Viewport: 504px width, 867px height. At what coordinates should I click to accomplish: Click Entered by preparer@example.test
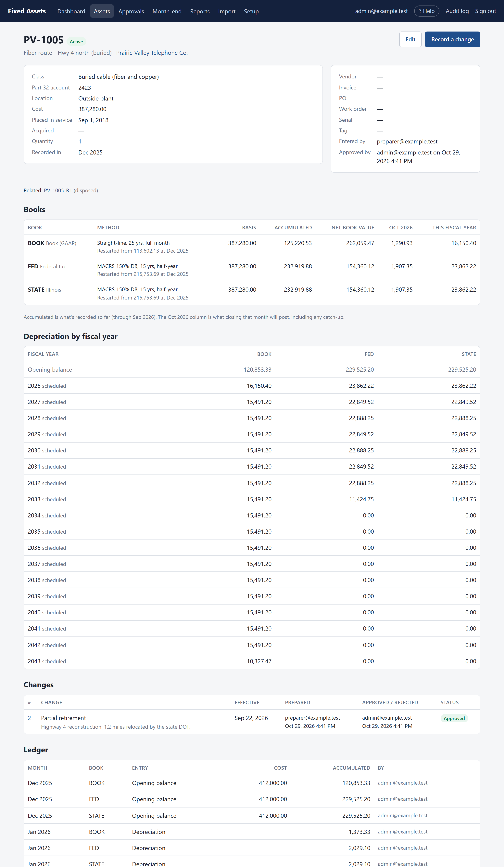(407, 141)
